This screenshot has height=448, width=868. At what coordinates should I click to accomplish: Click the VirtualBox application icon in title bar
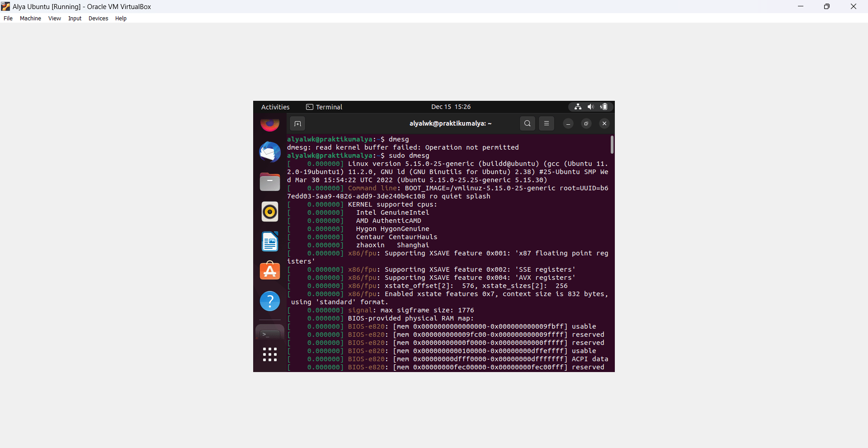5,6
